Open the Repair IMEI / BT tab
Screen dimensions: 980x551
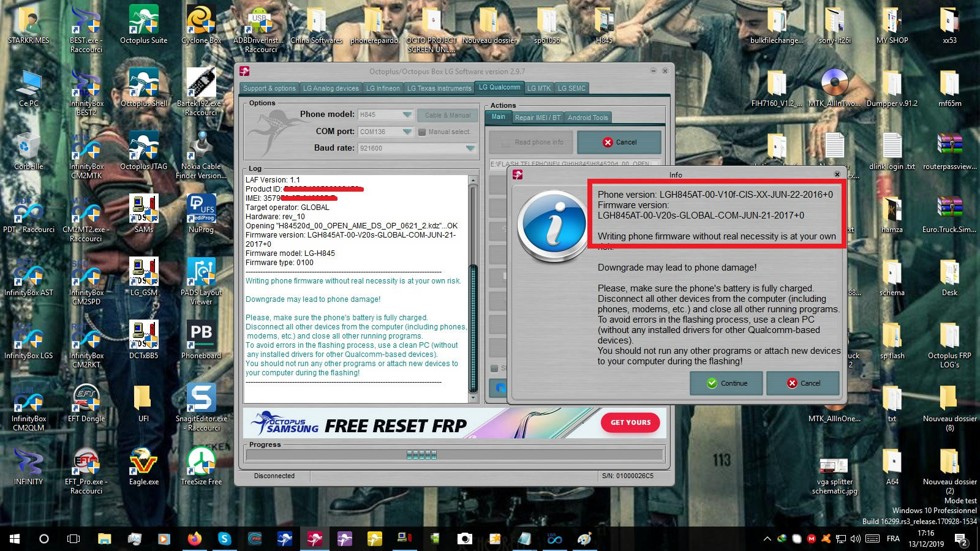pos(537,118)
